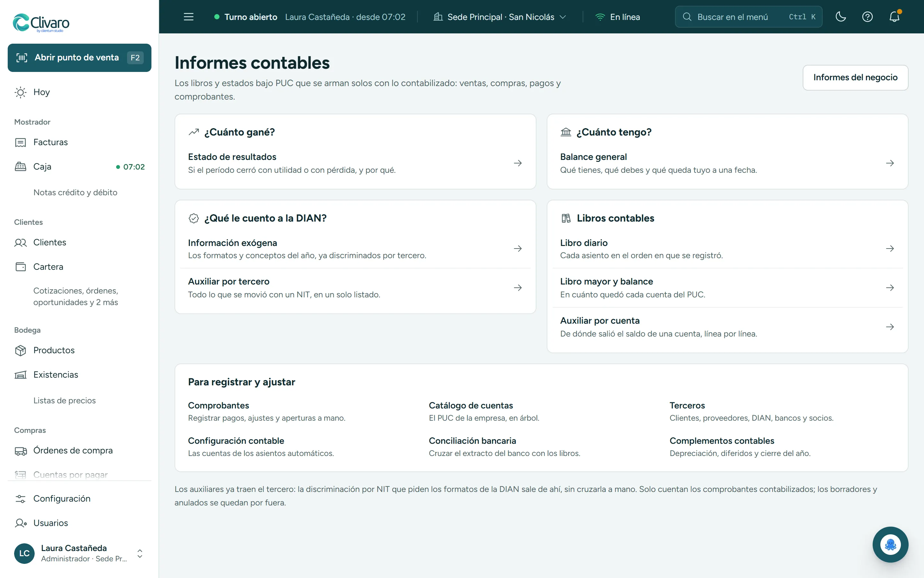Open Conciliación bancaria link
The image size is (924, 578).
click(504, 446)
